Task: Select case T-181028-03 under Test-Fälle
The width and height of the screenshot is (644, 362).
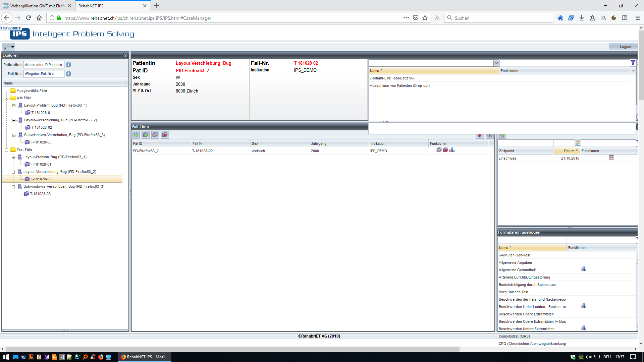Action: pyautogui.click(x=40, y=194)
